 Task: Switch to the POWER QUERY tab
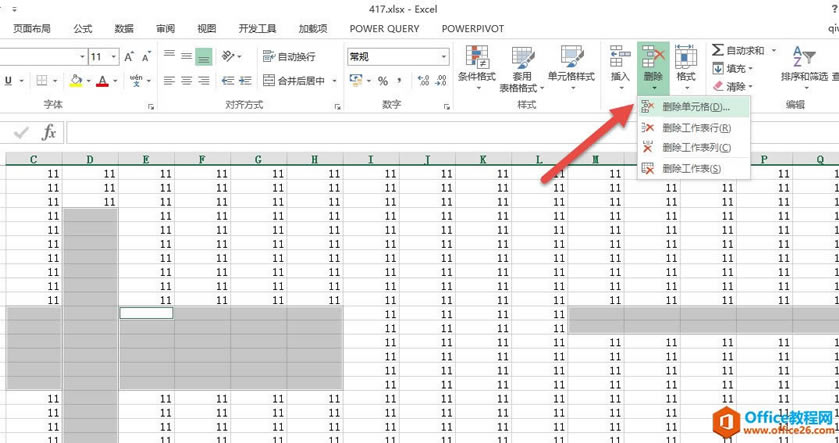[384, 29]
